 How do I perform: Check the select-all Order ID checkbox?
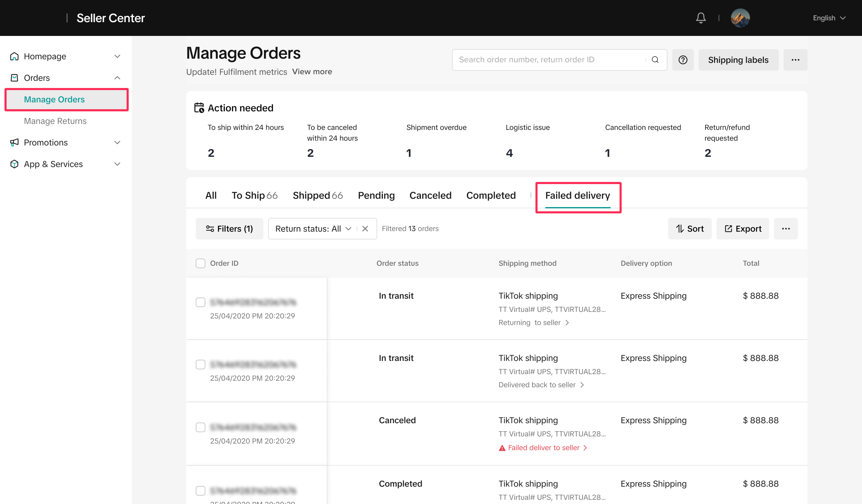(x=200, y=263)
